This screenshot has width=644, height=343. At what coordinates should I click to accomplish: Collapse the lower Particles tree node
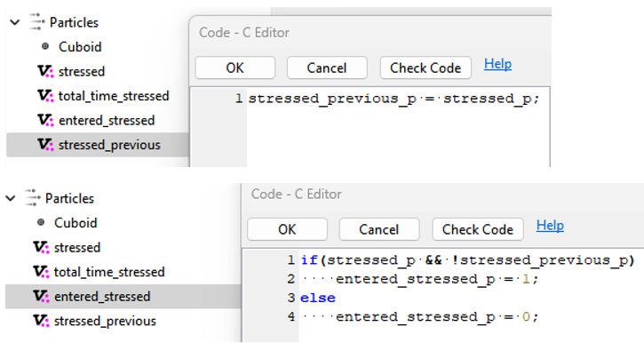tap(11, 198)
